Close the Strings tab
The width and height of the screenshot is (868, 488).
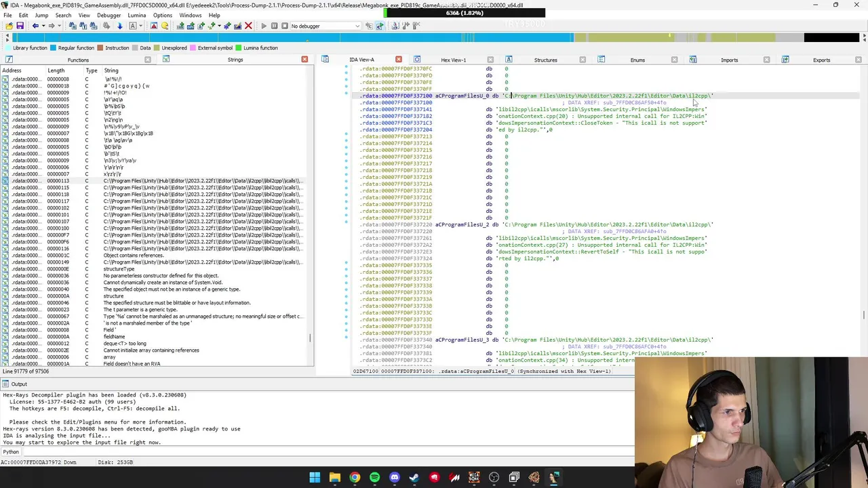tap(304, 60)
